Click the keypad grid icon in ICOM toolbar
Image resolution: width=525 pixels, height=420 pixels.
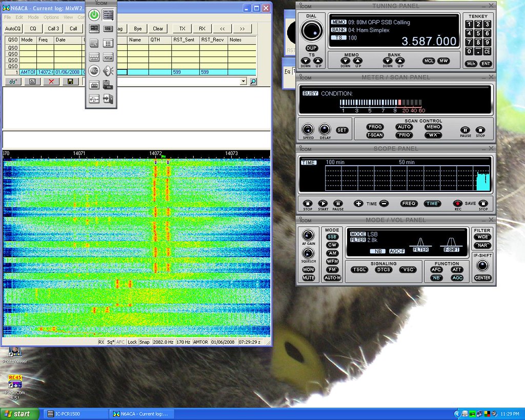coord(108,43)
